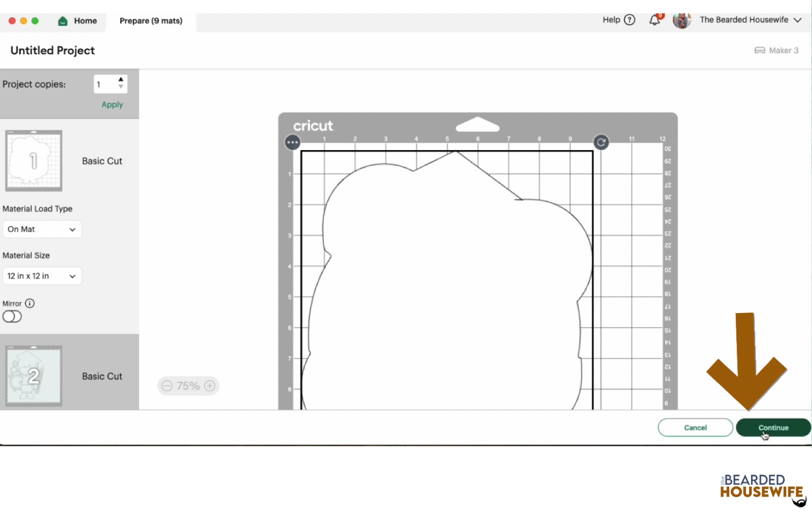Open the notifications bell

pos(655,20)
